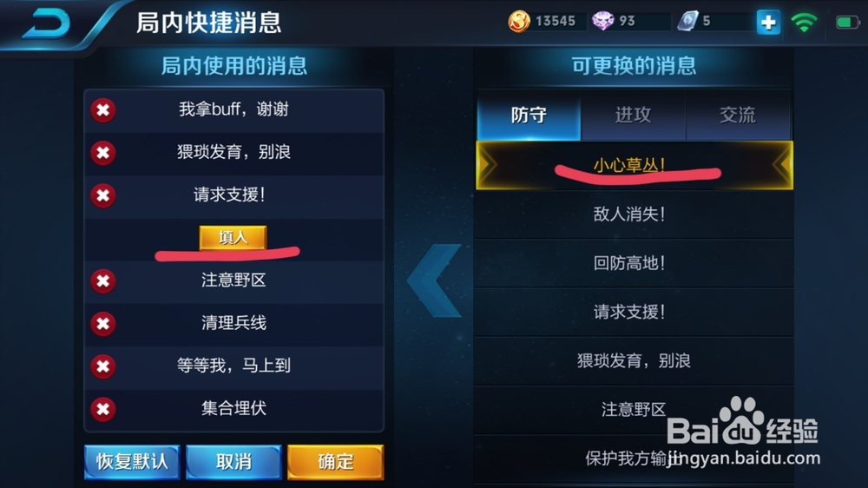868x488 pixels.
Task: Open the 交流 tab
Action: point(738,115)
